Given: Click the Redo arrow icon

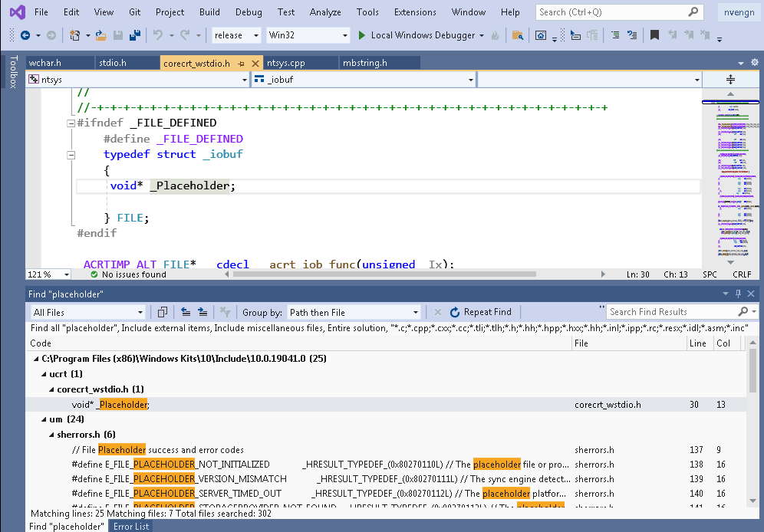Looking at the screenshot, I should tap(185, 35).
